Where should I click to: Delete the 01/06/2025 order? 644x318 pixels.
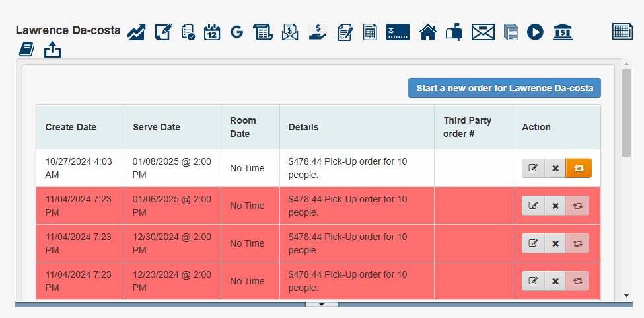(x=555, y=206)
